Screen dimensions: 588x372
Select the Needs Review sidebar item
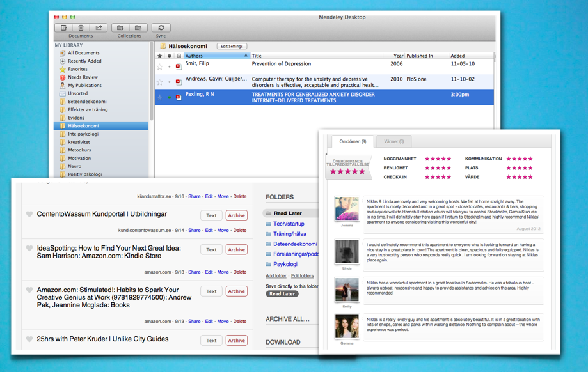(83, 77)
